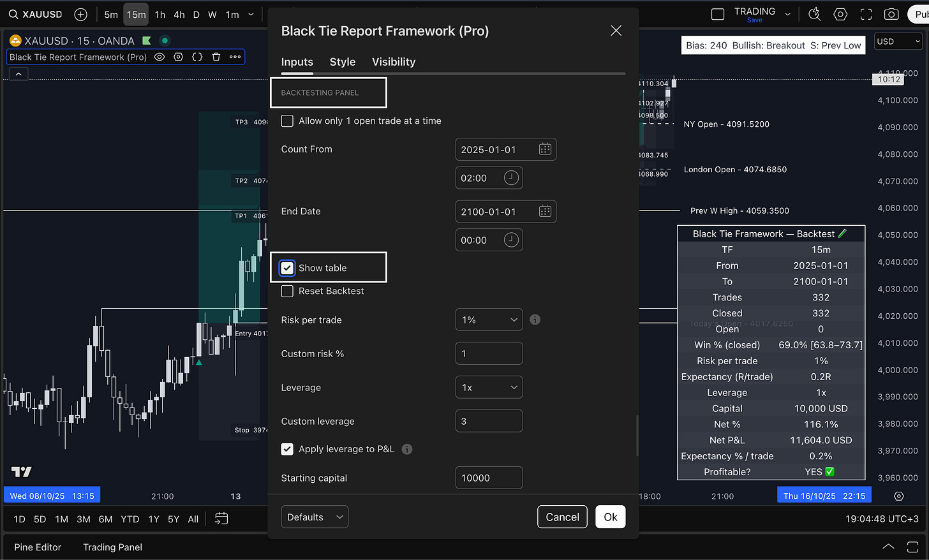Enable Allow only 1 open trade checkbox
This screenshot has height=560, width=929.
pyautogui.click(x=287, y=121)
